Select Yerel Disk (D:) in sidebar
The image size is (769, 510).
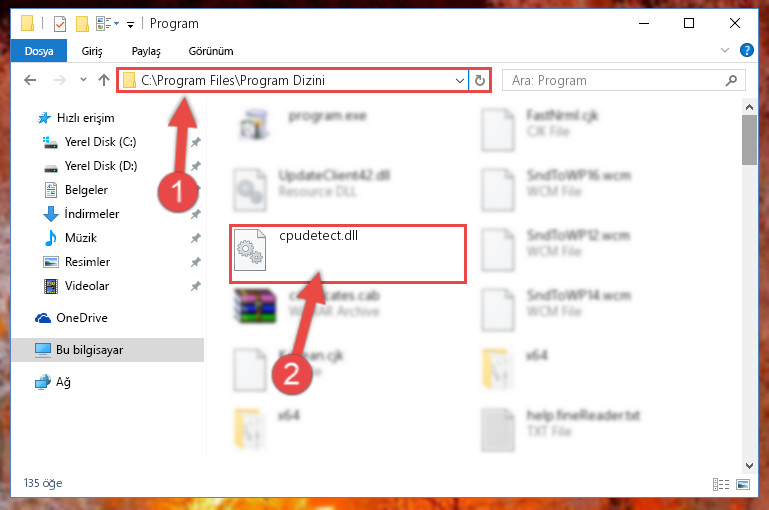coord(101,166)
